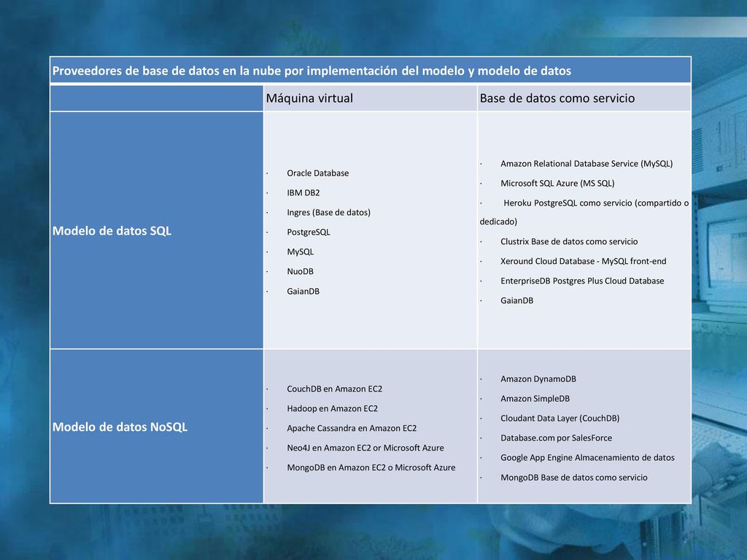Screen dimensions: 747x560
Task: Click the "Modelo de datos NoSQL" row label
Action: tap(120, 427)
